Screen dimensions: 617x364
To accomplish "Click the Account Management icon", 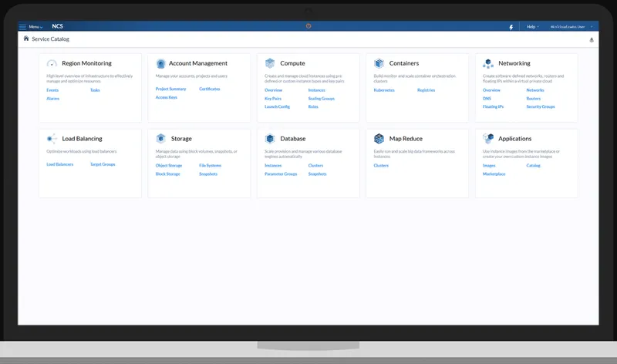I will (160, 63).
